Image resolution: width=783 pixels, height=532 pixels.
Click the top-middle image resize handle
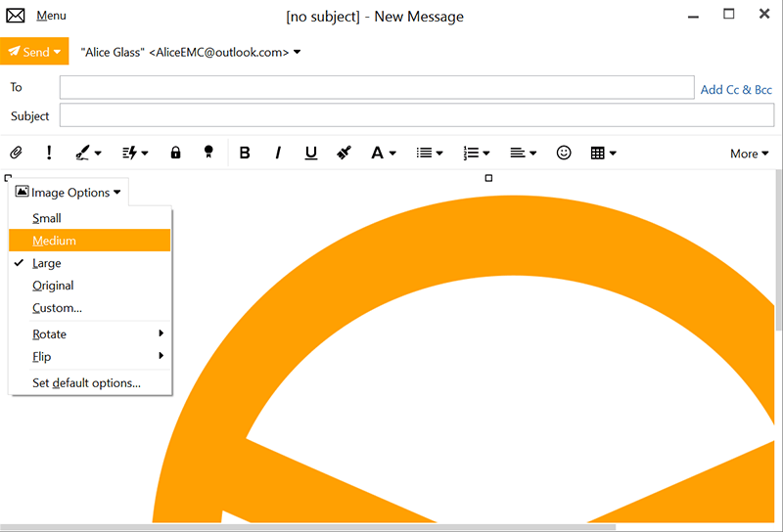488,178
